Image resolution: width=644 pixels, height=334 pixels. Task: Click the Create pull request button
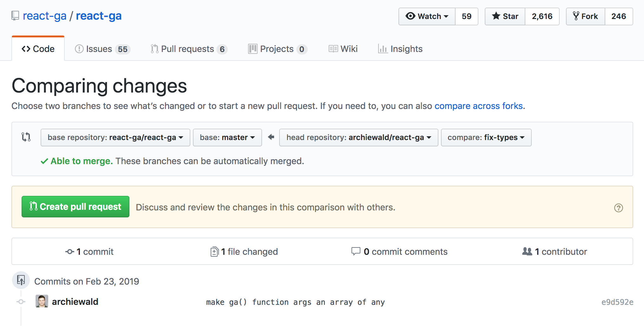click(76, 207)
